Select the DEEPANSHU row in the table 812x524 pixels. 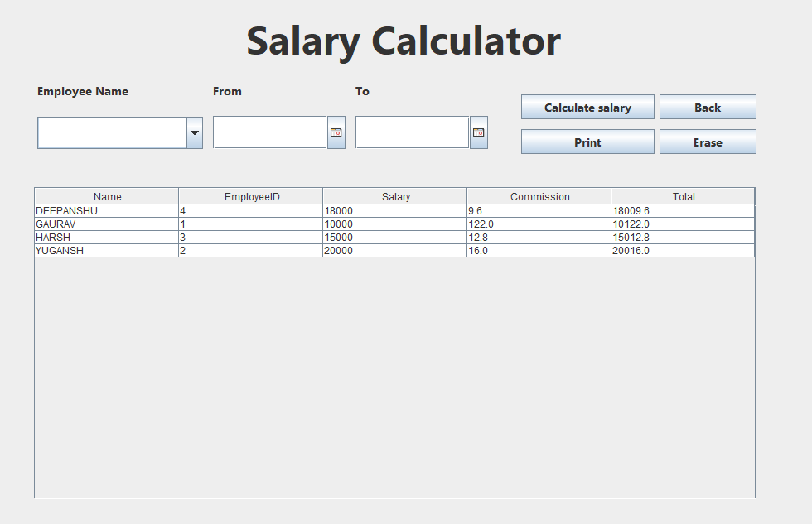pos(107,210)
